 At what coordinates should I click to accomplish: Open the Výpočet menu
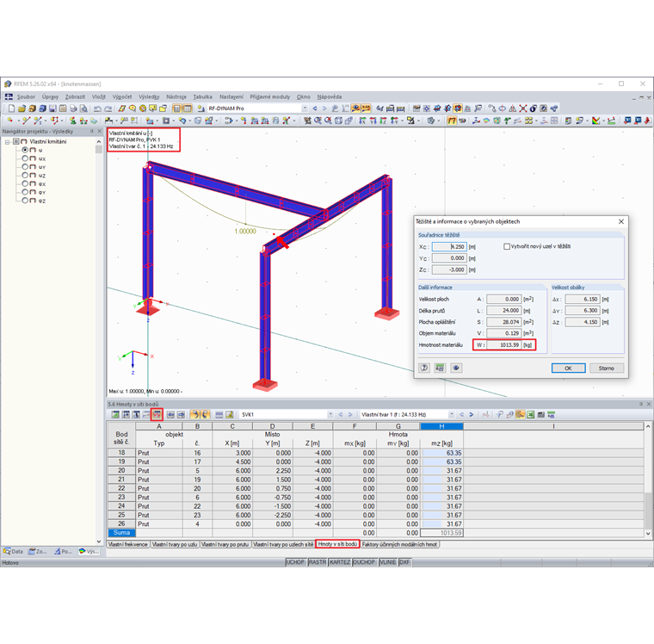(x=122, y=96)
